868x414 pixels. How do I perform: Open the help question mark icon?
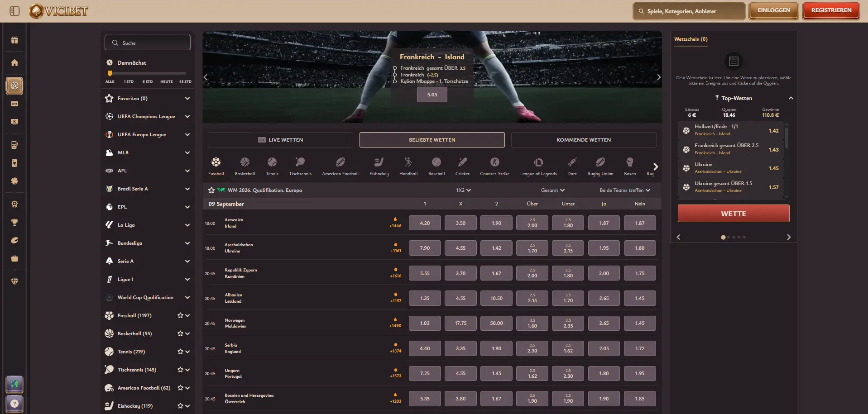(x=14, y=403)
